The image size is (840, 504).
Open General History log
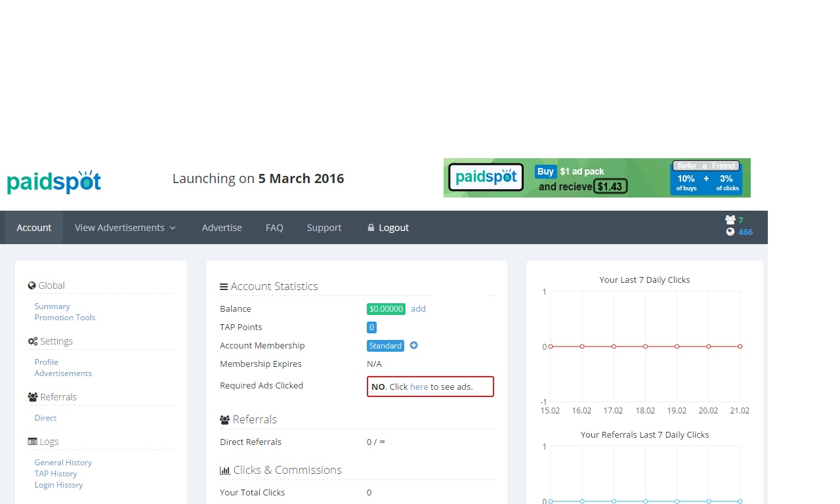click(63, 463)
